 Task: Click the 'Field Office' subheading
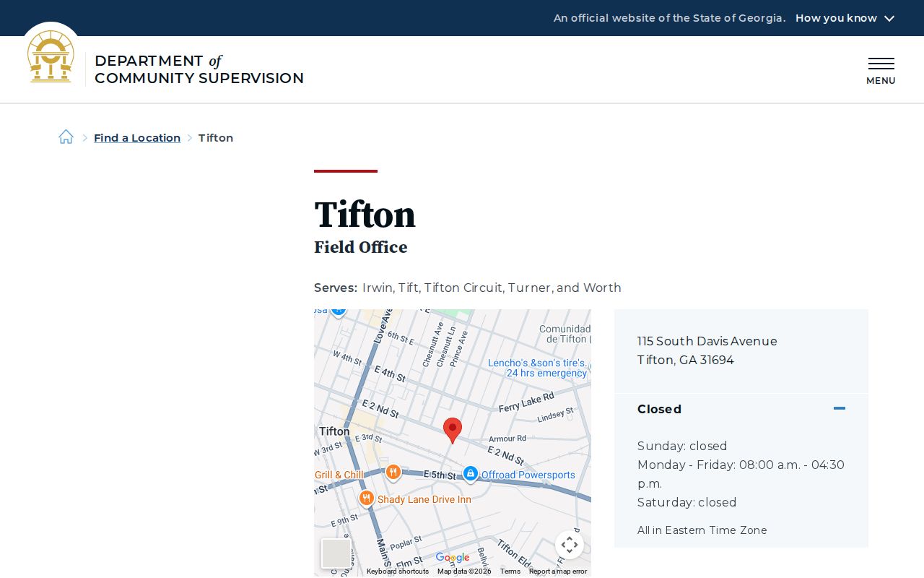click(361, 247)
